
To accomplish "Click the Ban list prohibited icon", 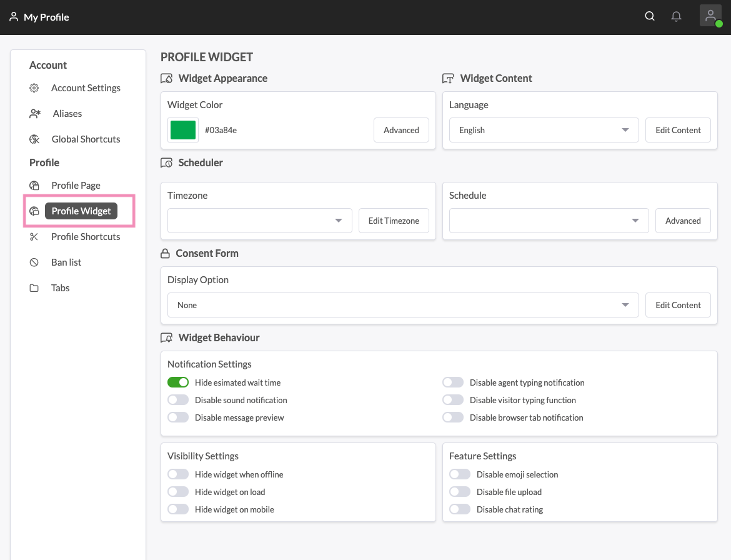I will 34,262.
